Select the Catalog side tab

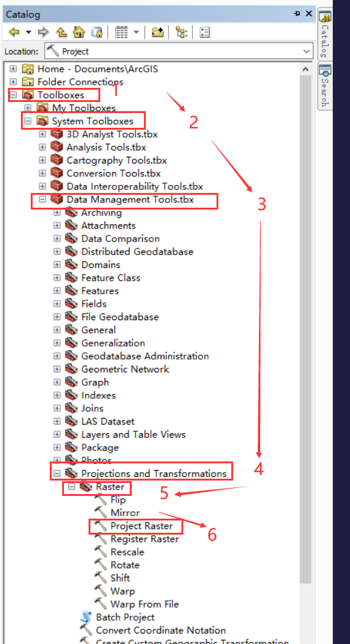[x=325, y=35]
